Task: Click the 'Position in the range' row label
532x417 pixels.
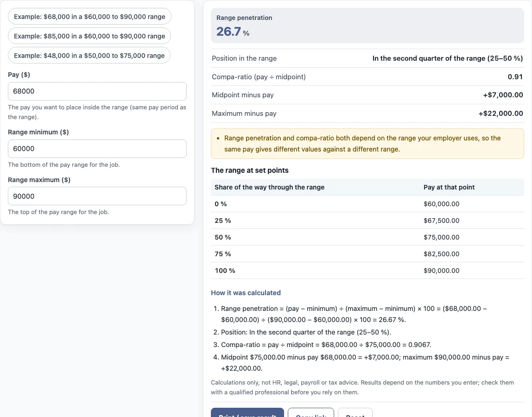Action: click(x=244, y=58)
